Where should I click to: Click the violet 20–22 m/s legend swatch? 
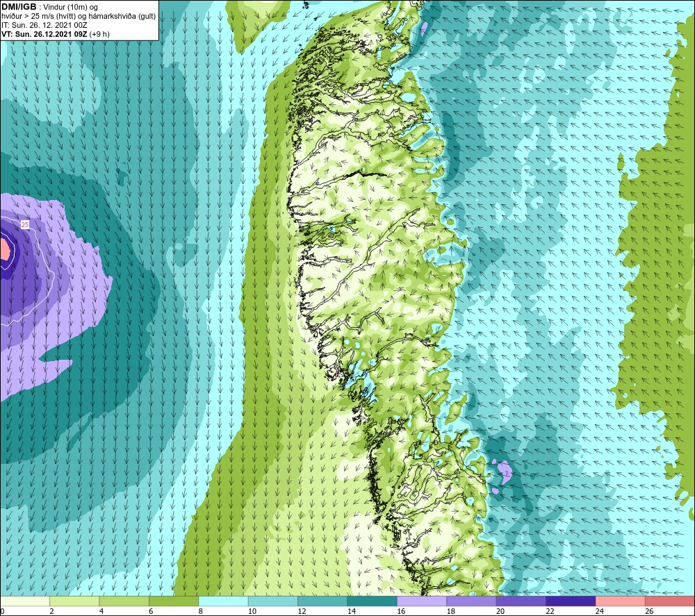coord(521,601)
